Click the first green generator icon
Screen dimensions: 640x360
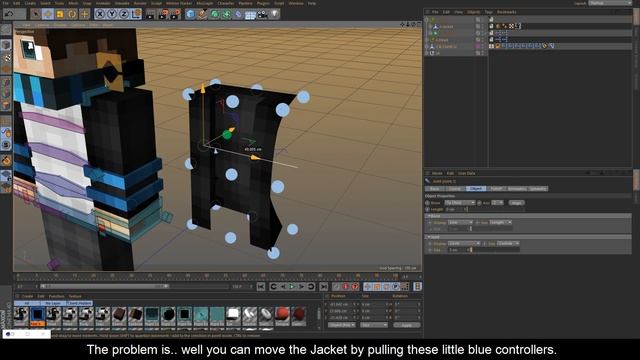point(214,14)
